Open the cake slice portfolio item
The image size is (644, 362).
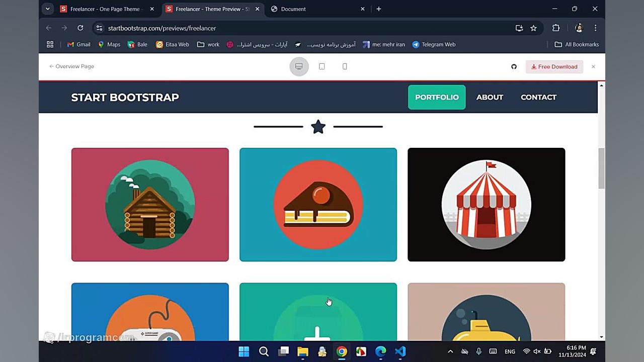pos(318,205)
